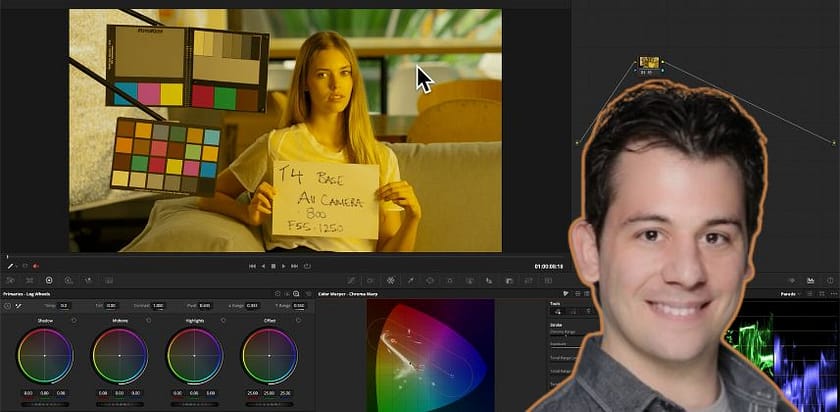Image resolution: width=840 pixels, height=412 pixels.
Task: Click the Temp value field
Action: pos(64,305)
